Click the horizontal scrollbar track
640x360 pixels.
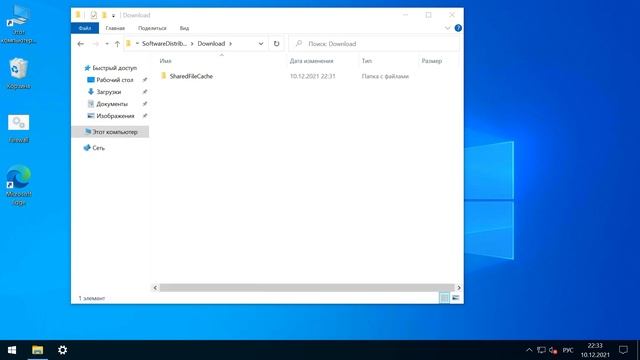pos(307,288)
